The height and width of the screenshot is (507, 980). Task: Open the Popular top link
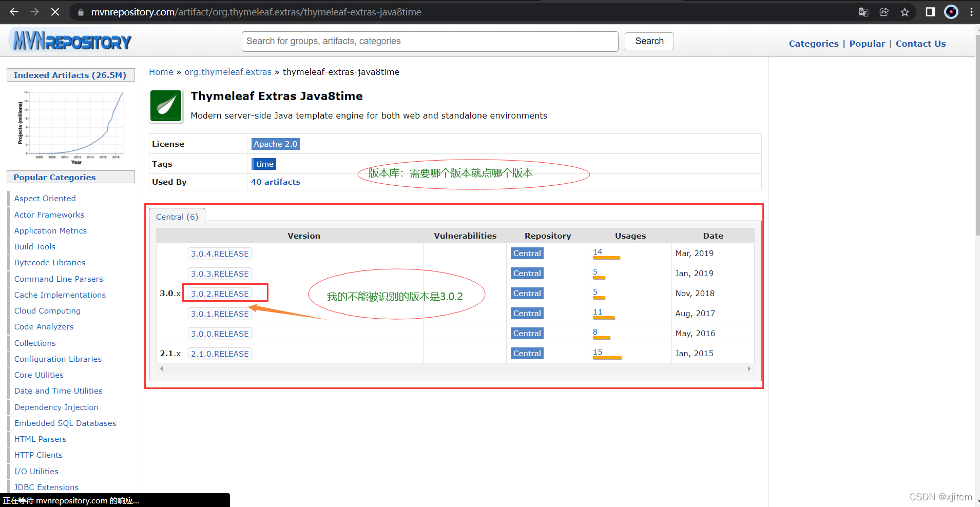click(867, 44)
